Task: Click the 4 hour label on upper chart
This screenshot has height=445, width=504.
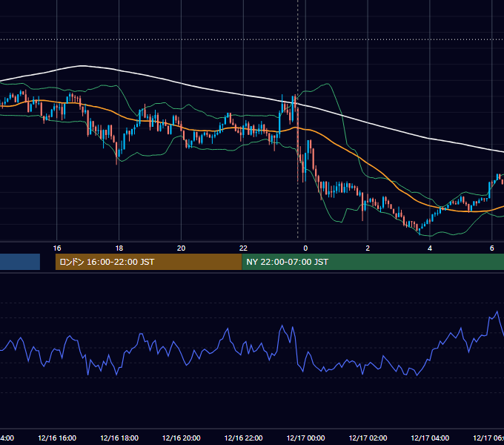Action: [430, 248]
